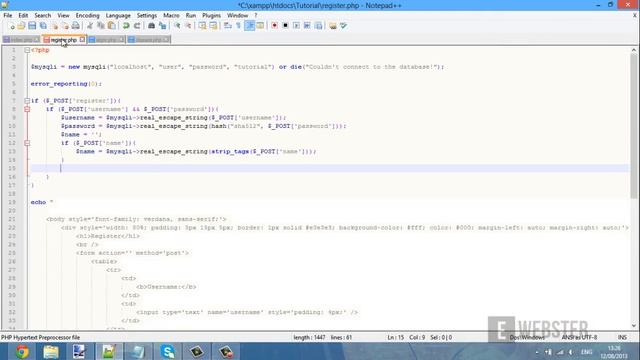Toggle Word Wrap toolbar button
The height and width of the screenshot is (360, 640).
[x=228, y=26]
